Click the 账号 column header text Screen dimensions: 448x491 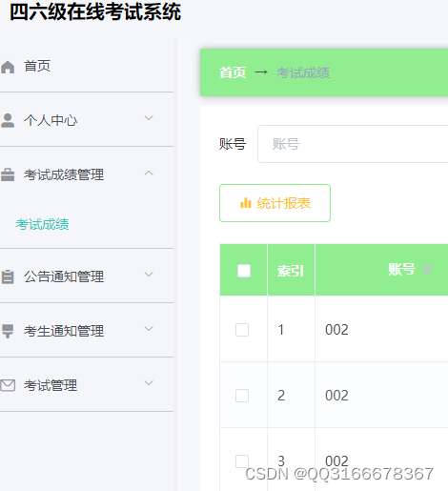[401, 269]
